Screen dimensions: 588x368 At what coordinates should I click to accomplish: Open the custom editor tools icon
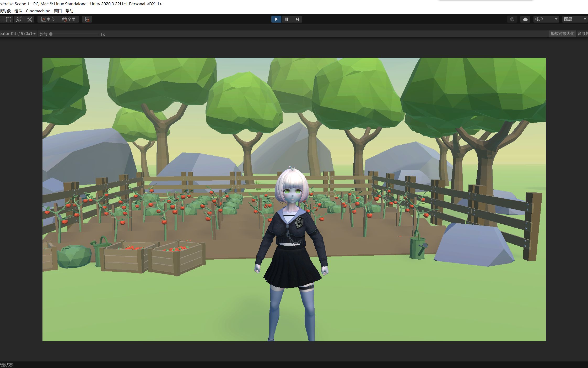coord(29,19)
